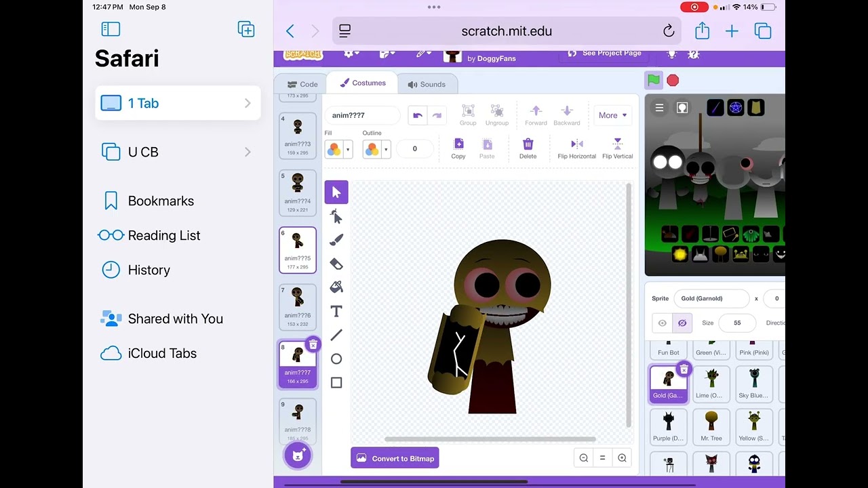868x488 pixels.
Task: Flip the costume vertically
Action: (x=618, y=148)
